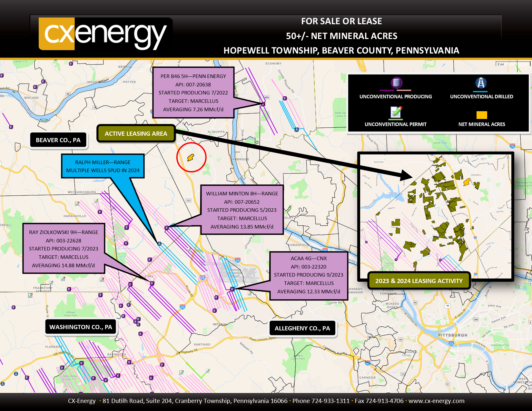Viewport: 532px width, 411px height.
Task: Click the Ray Ziolkowski 9H Range callout
Action: coord(64,249)
